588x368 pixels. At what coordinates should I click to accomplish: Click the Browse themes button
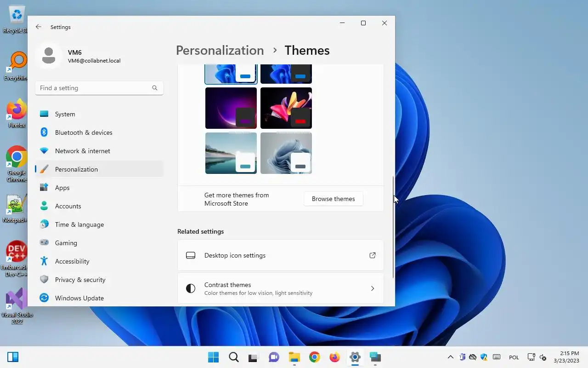[x=334, y=199]
